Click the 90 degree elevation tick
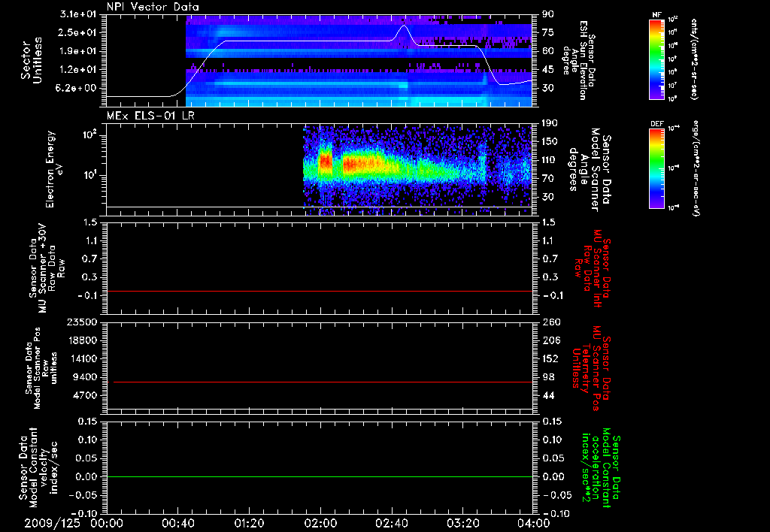 coord(548,14)
